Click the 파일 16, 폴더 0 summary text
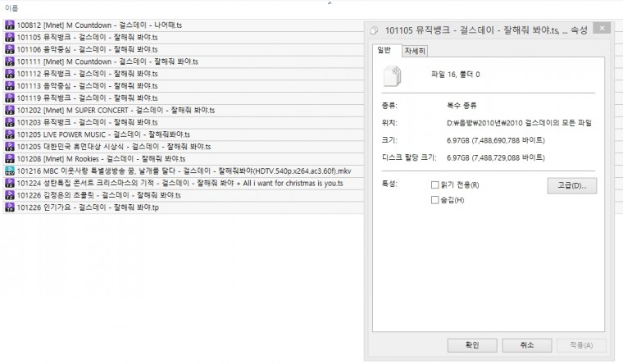 (455, 75)
